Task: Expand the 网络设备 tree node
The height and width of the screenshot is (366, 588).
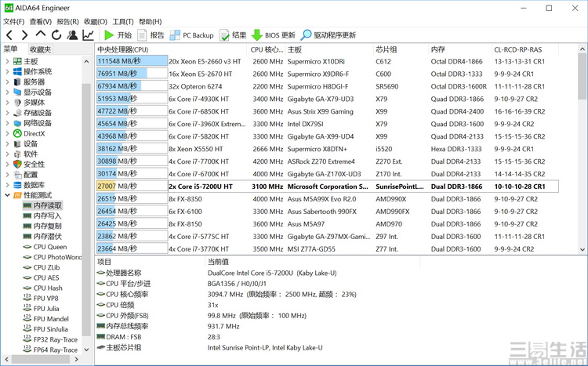Action: click(8, 123)
